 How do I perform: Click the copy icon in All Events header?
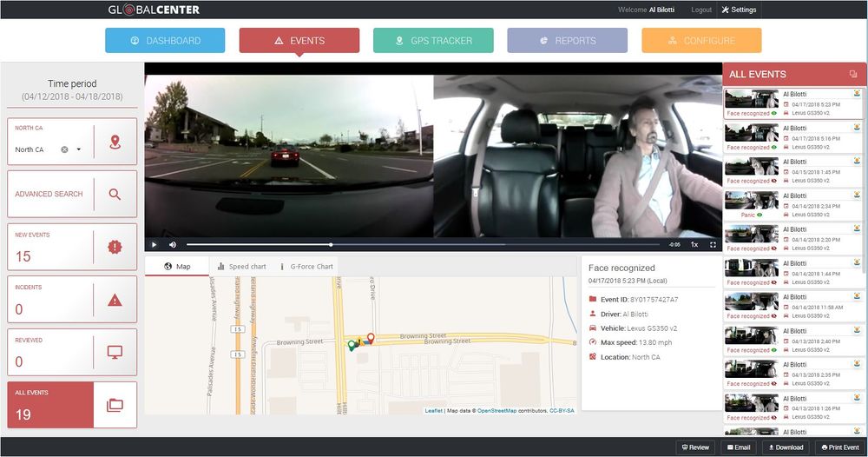tap(852, 75)
